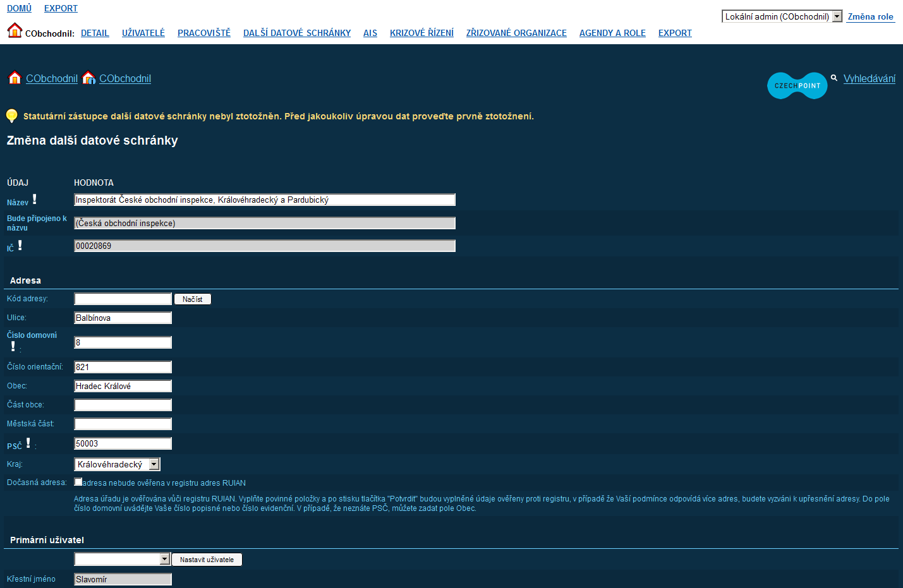The height and width of the screenshot is (588, 903).
Task: Click the Křestní jméno field with Slavomír
Action: pos(123,579)
